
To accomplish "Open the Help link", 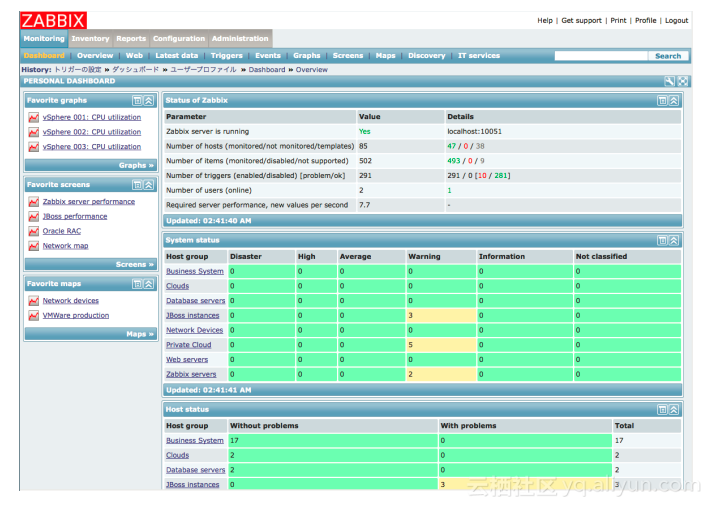I will [x=545, y=20].
